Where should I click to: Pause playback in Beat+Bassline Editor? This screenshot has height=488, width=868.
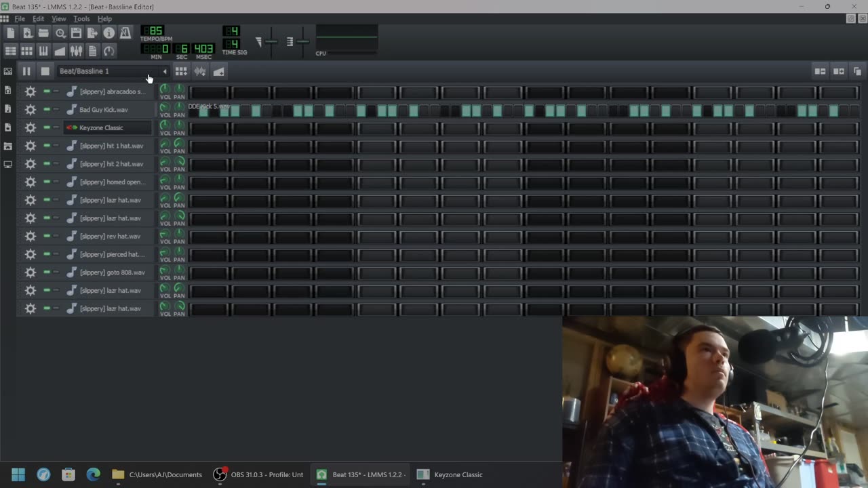(26, 71)
